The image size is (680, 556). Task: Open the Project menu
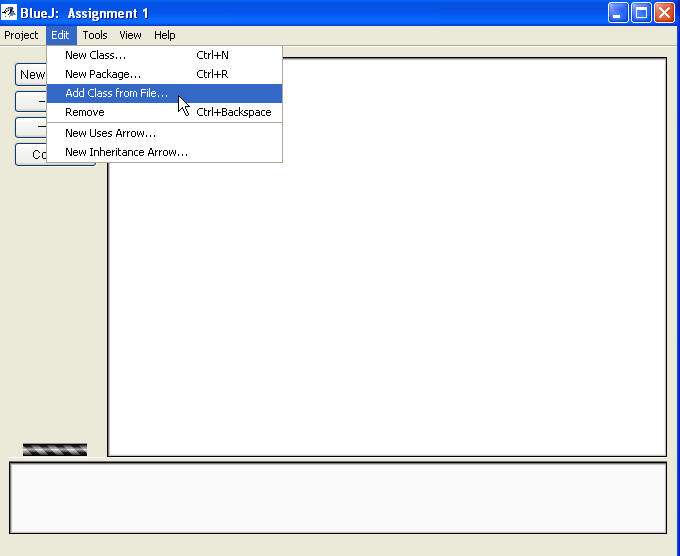21,35
